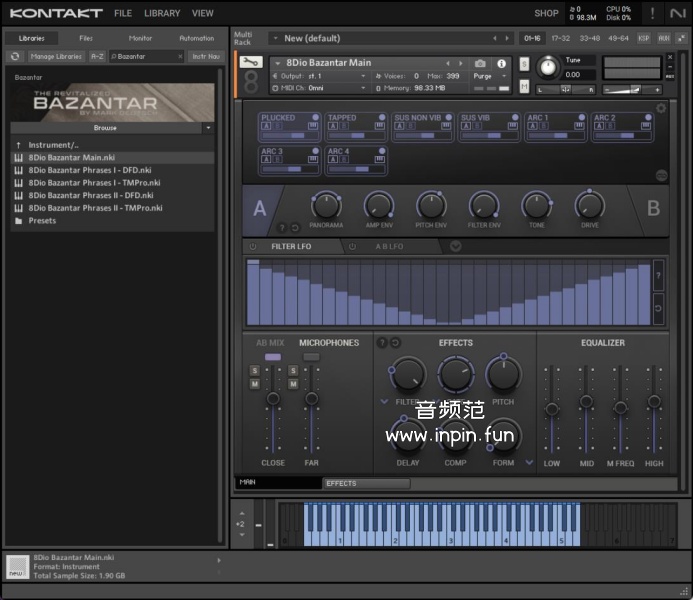This screenshot has height=600, width=693.
Task: Open the LIBRARY menu
Action: coord(162,13)
